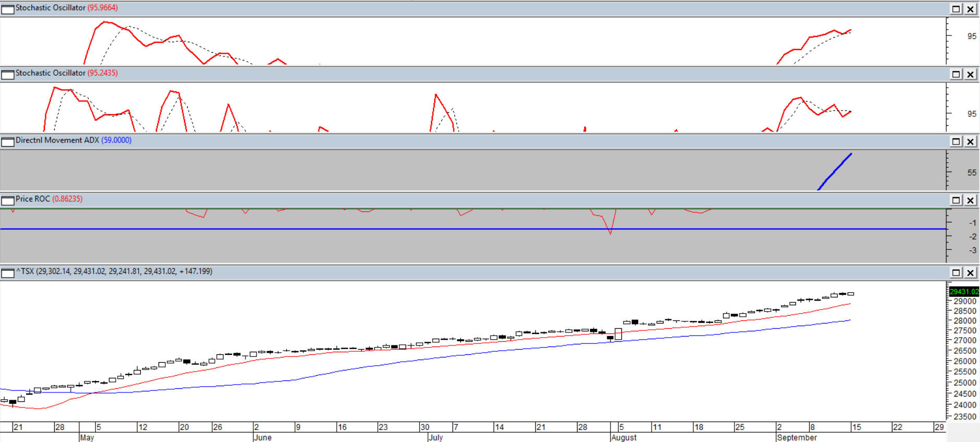Close the Directnl Movement ADX panel

pos(970,141)
